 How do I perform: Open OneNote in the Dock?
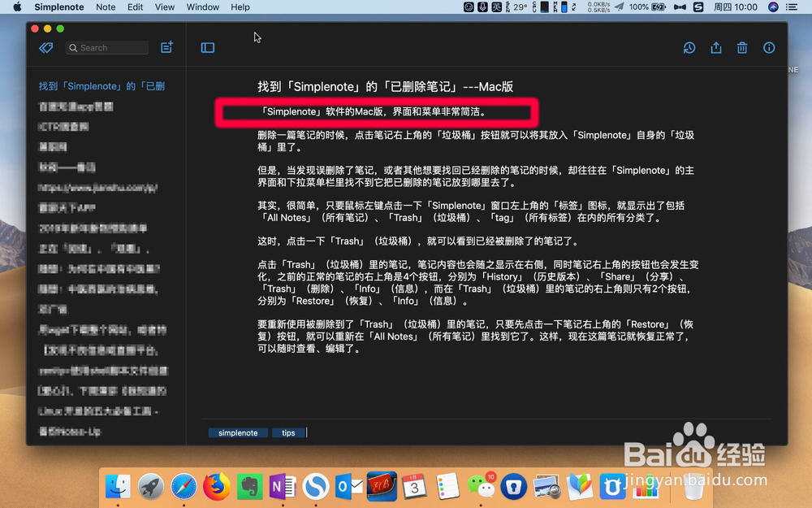(283, 486)
